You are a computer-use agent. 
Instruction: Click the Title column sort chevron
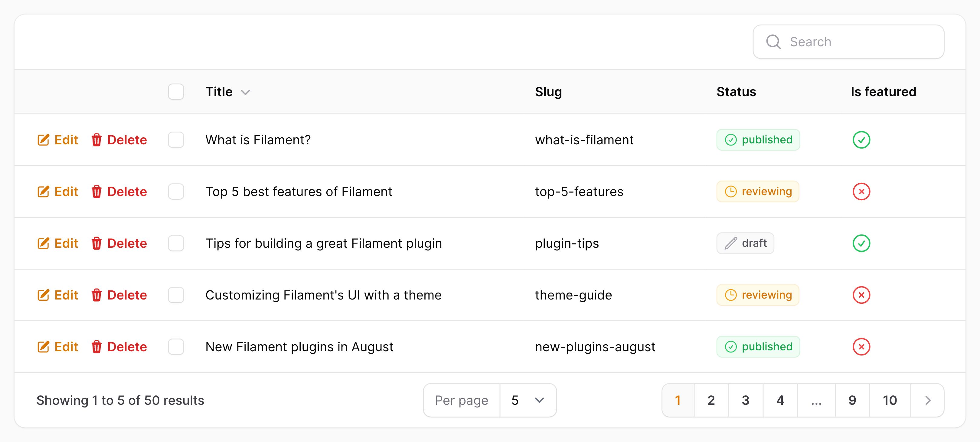tap(246, 93)
